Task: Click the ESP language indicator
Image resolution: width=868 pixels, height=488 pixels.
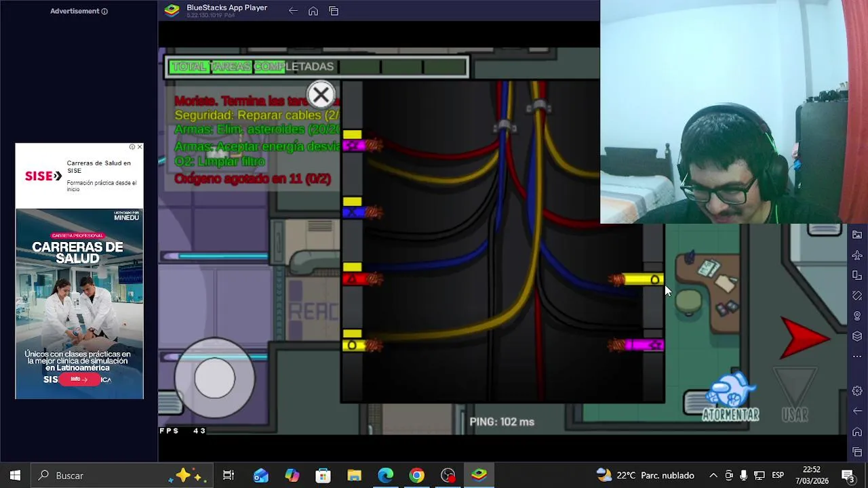Action: [778, 476]
